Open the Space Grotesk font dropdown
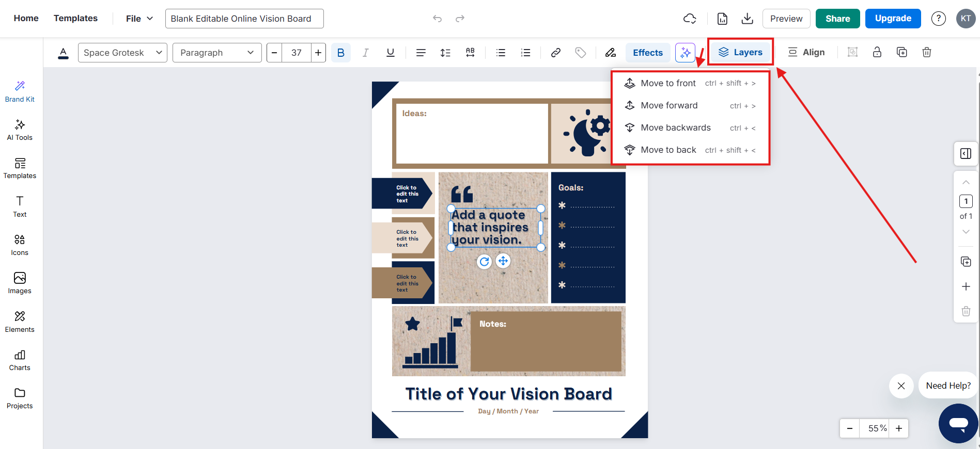This screenshot has height=449, width=980. tap(122, 53)
